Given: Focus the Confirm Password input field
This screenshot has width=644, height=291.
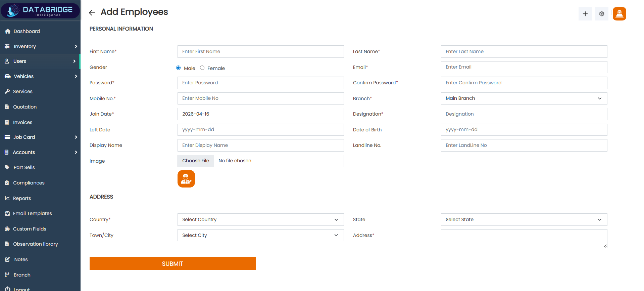Looking at the screenshot, I should point(524,83).
